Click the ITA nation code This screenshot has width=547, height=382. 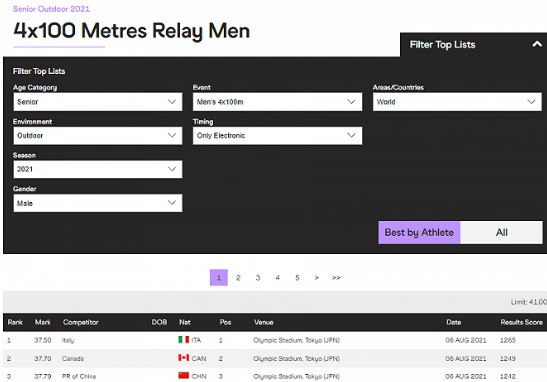pos(196,340)
